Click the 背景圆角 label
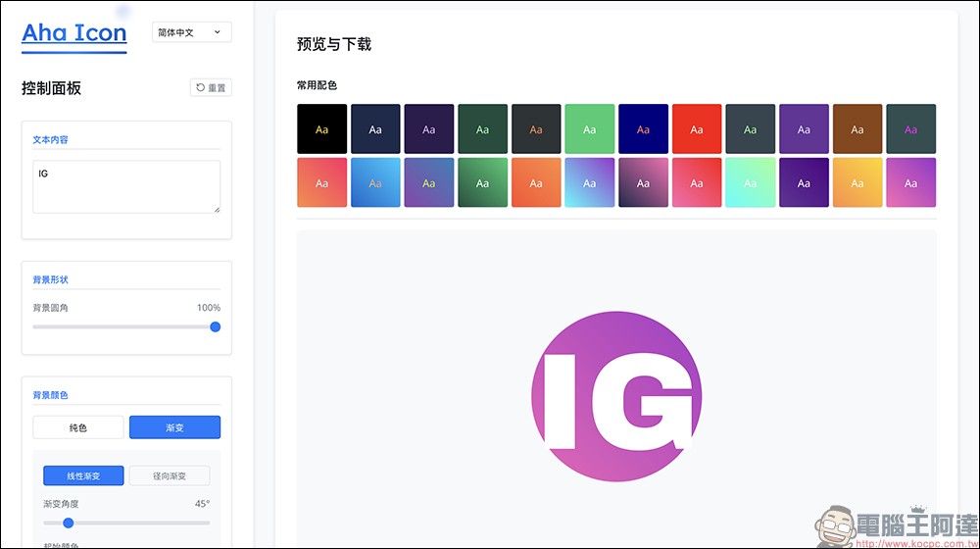 click(51, 308)
